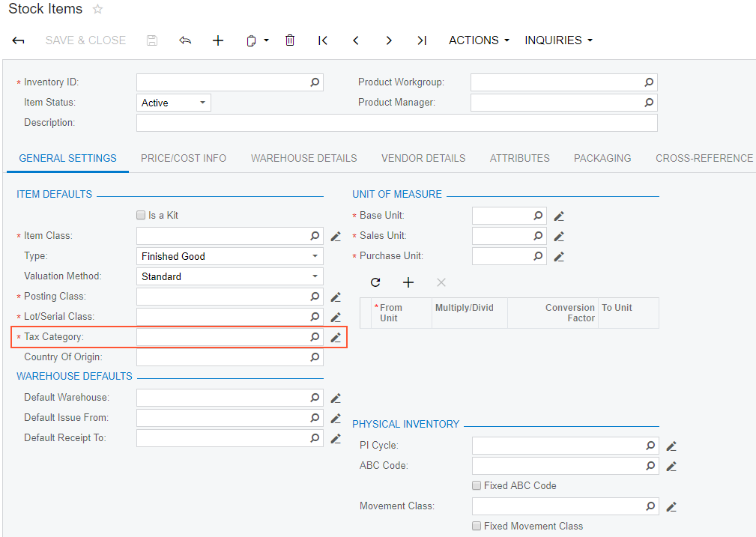
Task: Open the Inquiries menu
Action: (x=558, y=40)
